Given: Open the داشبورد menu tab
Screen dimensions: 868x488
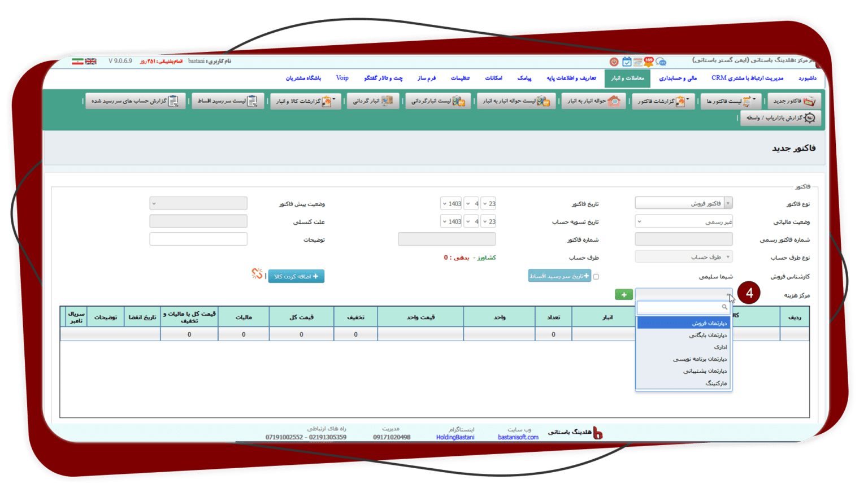Looking at the screenshot, I should click(x=807, y=79).
